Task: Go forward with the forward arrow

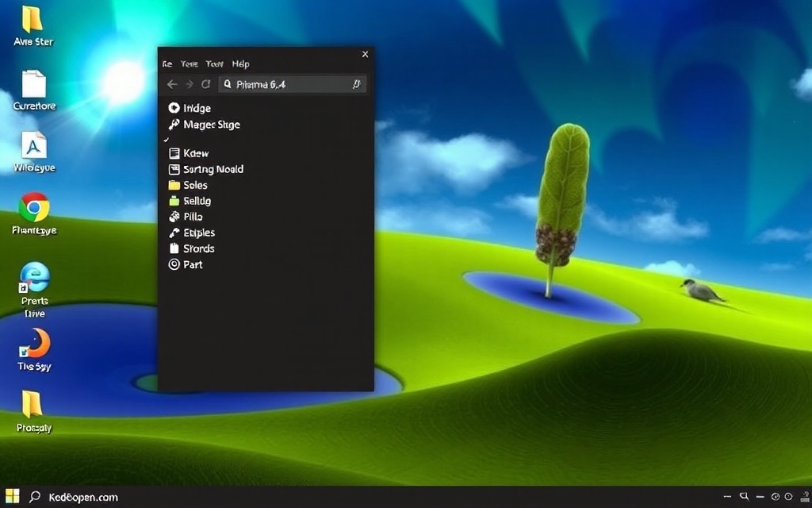Action: pyautogui.click(x=190, y=84)
